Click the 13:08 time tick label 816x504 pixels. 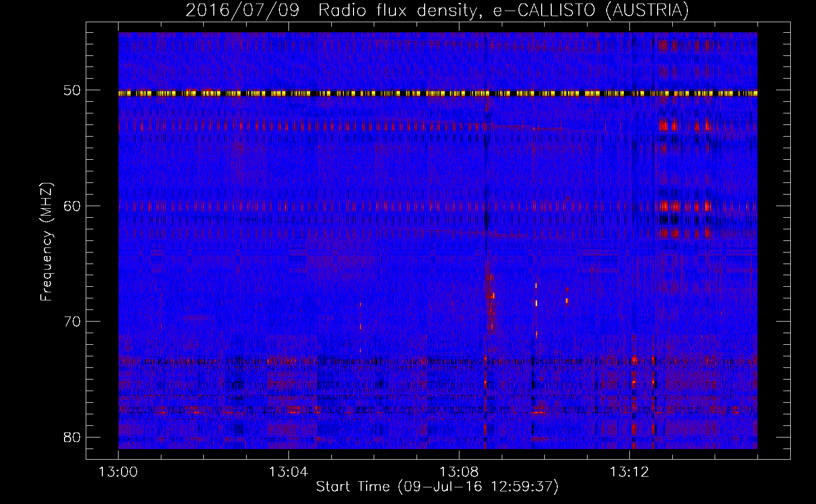(459, 472)
